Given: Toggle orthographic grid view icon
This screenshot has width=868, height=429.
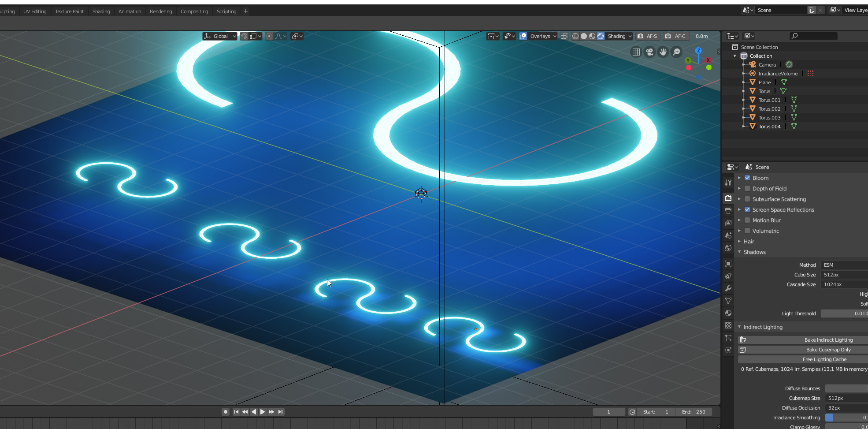Looking at the screenshot, I should pyautogui.click(x=636, y=52).
